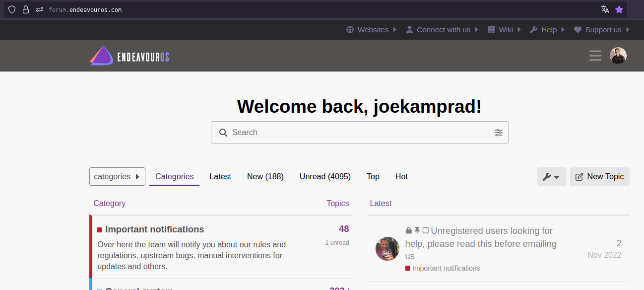Viewport: 644px width, 290px height.
Task: Open the wrench admin options dropdown
Action: click(551, 177)
